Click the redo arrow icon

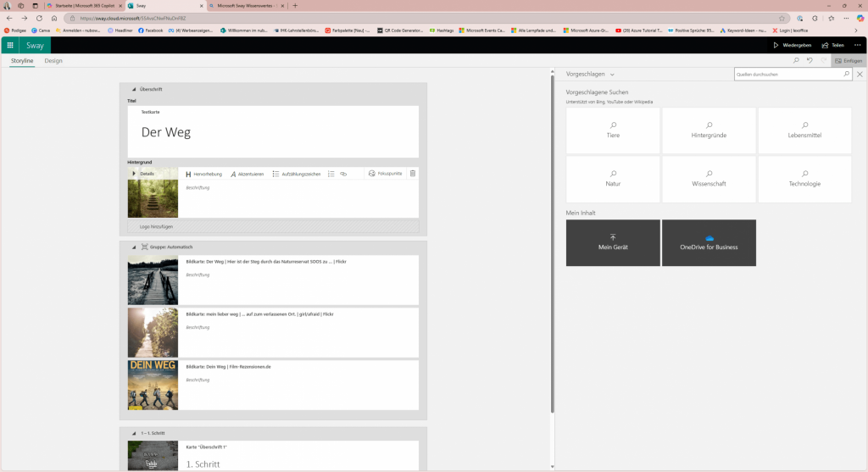pos(824,60)
